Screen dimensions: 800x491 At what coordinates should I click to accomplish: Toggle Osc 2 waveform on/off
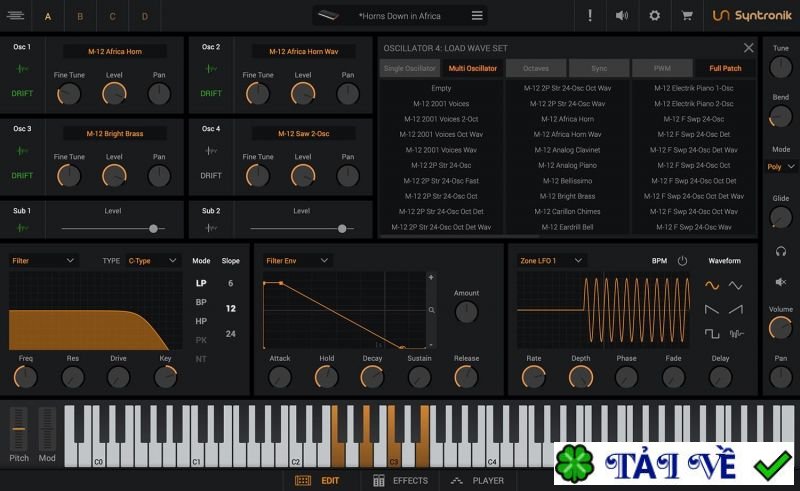211,68
